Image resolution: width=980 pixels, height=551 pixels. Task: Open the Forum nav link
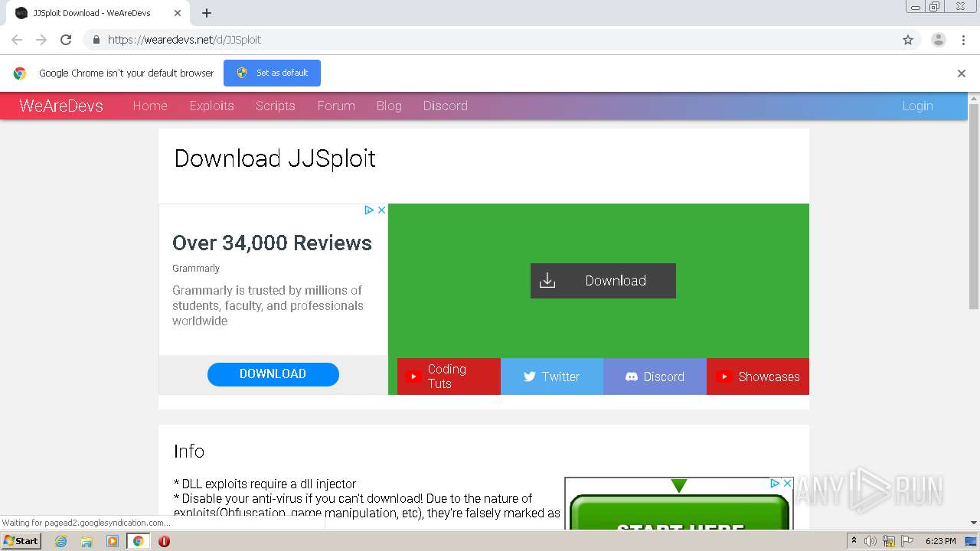pyautogui.click(x=336, y=106)
